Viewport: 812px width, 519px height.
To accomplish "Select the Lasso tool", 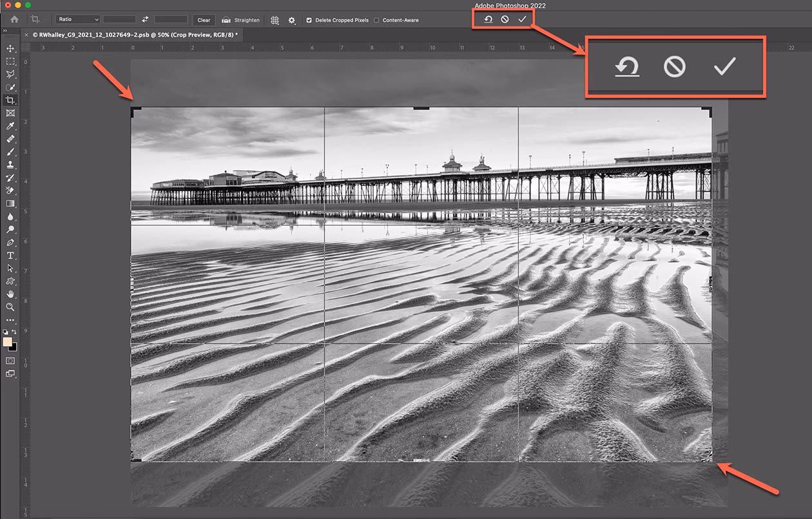I will pyautogui.click(x=10, y=74).
